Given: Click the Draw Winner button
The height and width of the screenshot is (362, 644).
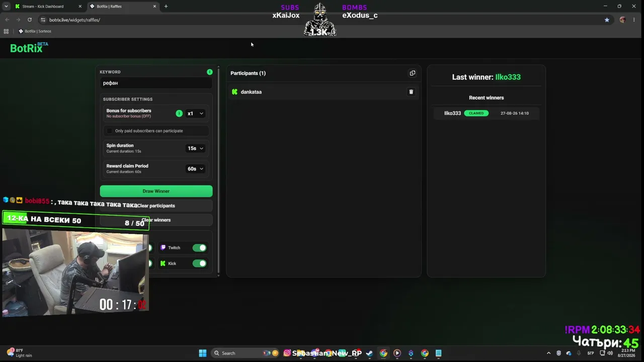Looking at the screenshot, I should coord(156,191).
